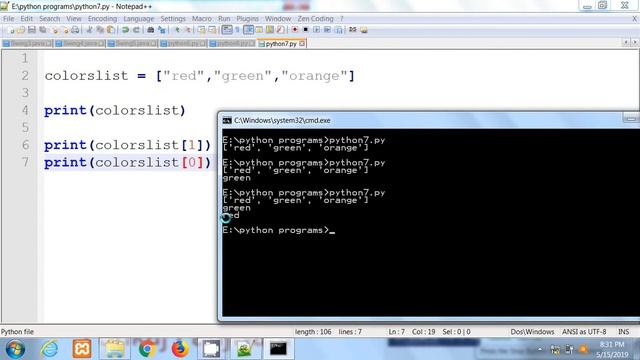Click the macro Playback icon
Screen dimensions: 640x360
(x=316, y=30)
